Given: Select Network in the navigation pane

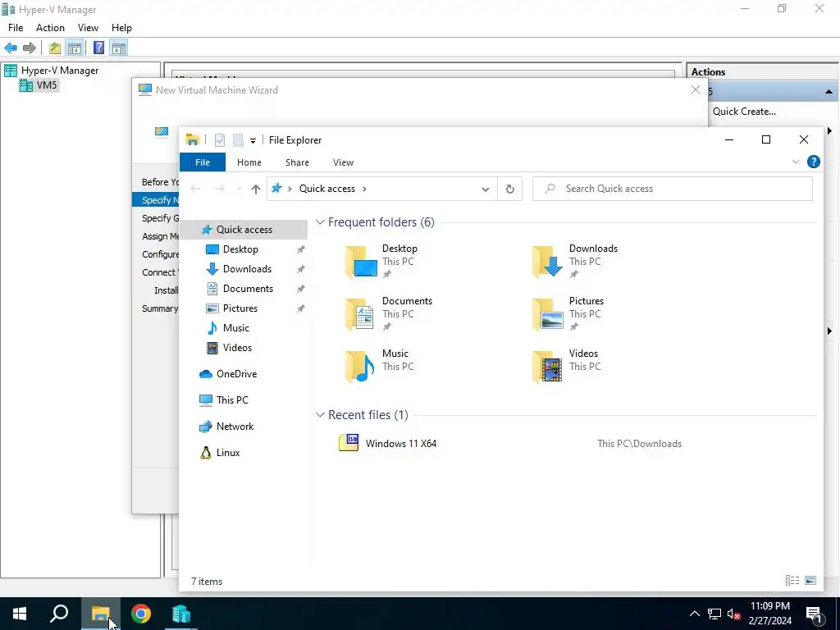Looking at the screenshot, I should click(235, 427).
